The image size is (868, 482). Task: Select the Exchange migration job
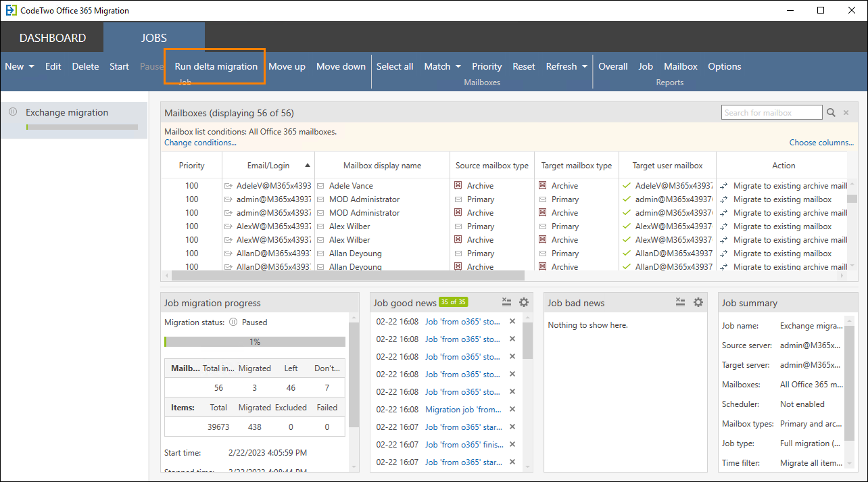coord(74,120)
